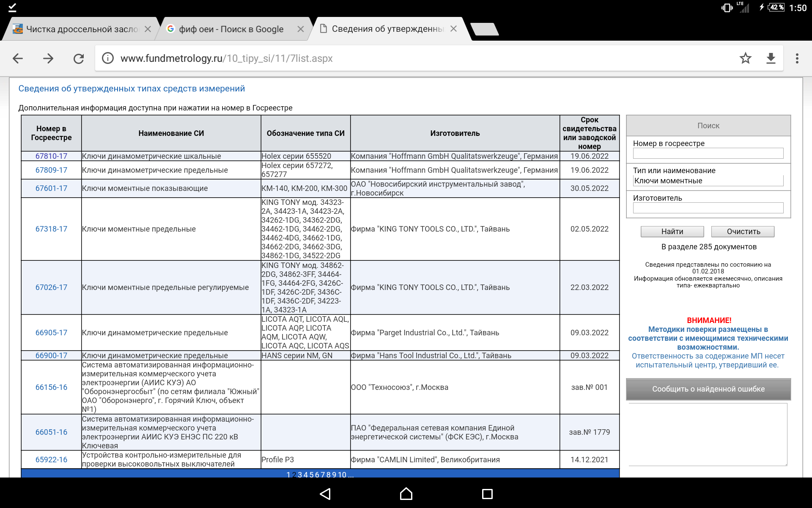812x508 pixels.
Task: Bookmark page with the star icon
Action: tap(746, 58)
